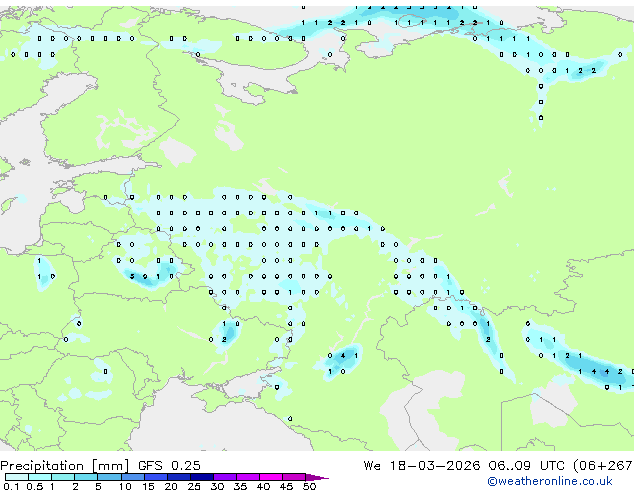Screen dimensions: 634x490
Task: Select the 30–35 mm purple legend swatch
Action: 225,477
